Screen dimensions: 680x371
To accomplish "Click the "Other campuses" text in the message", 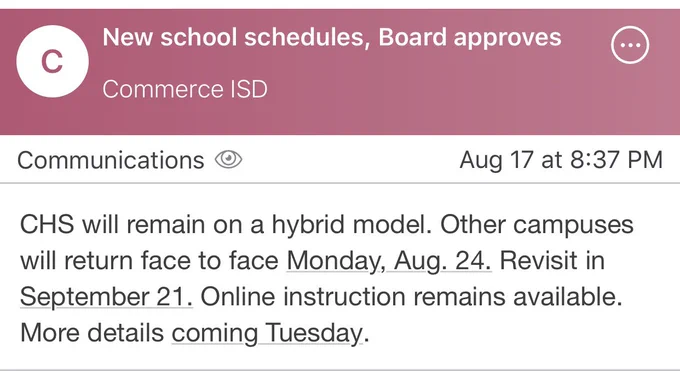I will (537, 225).
